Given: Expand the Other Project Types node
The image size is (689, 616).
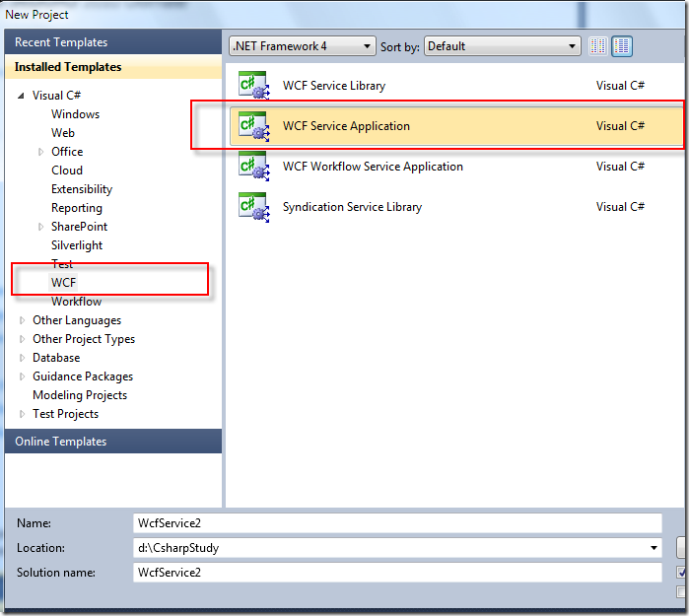Looking at the screenshot, I should click(x=22, y=339).
